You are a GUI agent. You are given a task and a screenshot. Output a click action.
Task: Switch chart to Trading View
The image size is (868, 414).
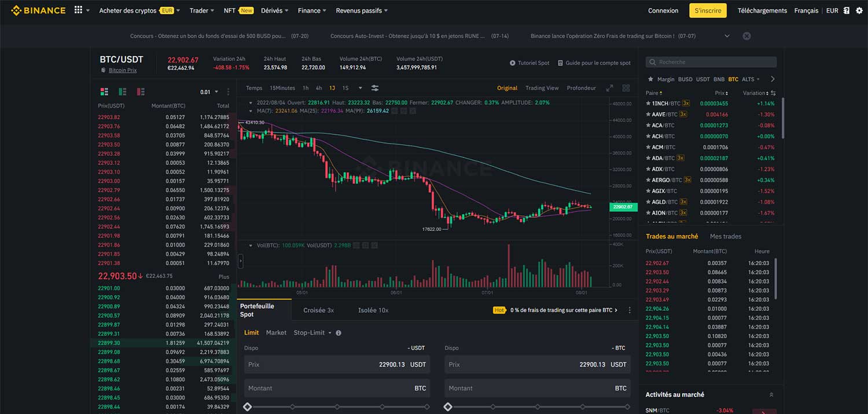[542, 88]
